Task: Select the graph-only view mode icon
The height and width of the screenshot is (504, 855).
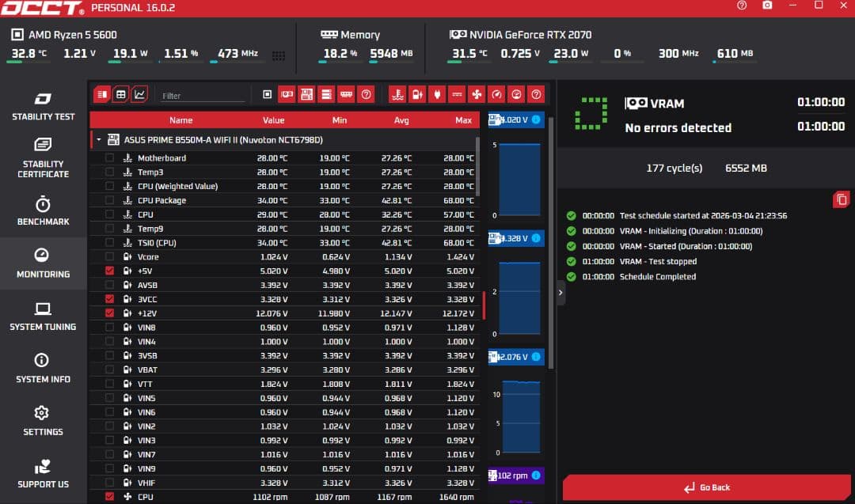Action: 139,95
